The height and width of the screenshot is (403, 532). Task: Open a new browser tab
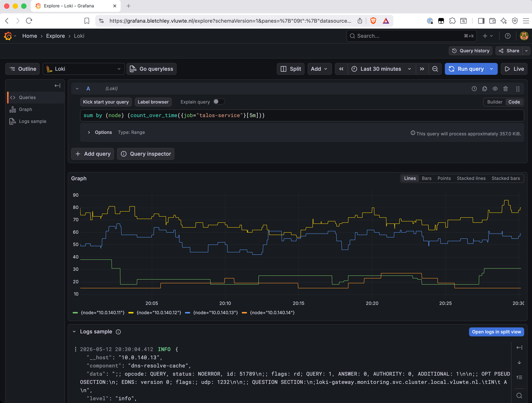pyautogui.click(x=128, y=6)
